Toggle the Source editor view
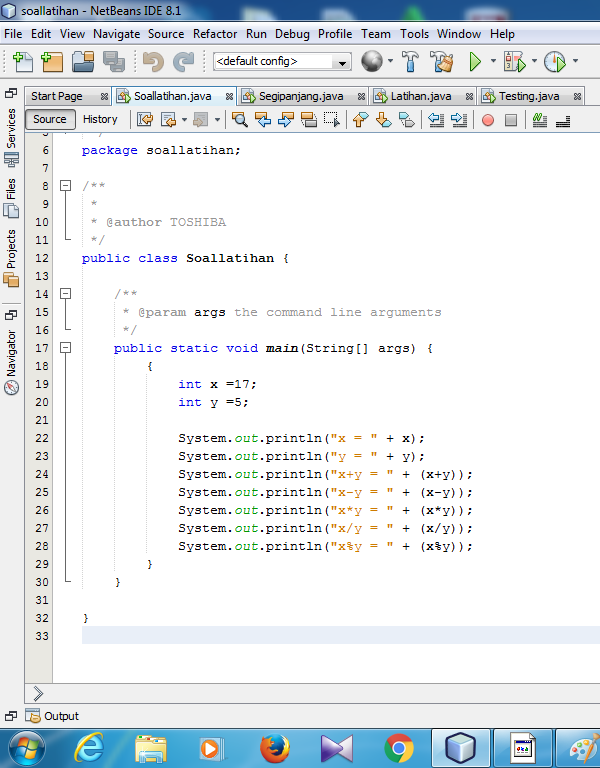600x768 pixels. coord(50,119)
